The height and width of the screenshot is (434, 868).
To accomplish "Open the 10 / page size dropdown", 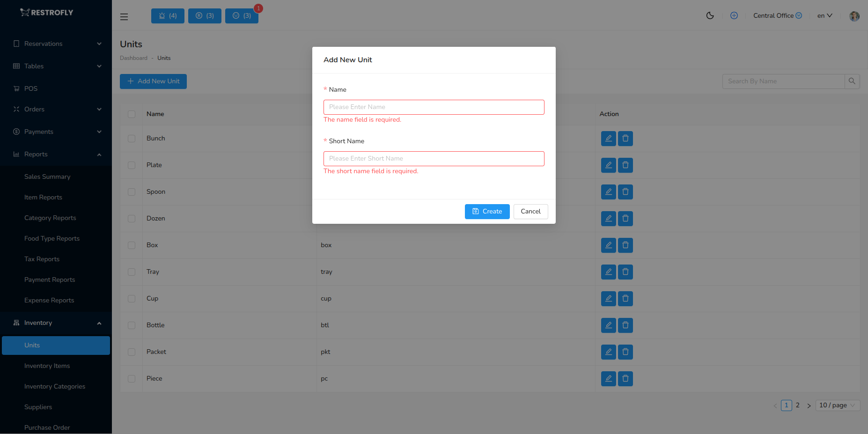I will pos(837,405).
